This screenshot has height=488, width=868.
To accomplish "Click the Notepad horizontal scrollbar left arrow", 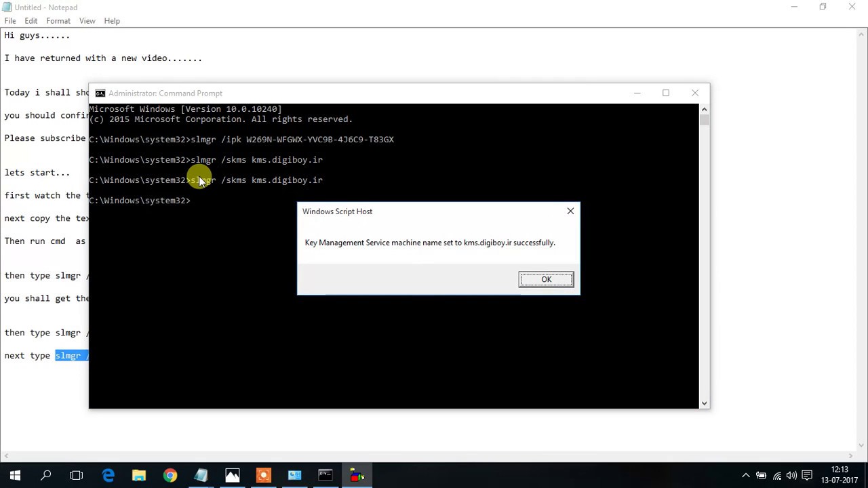I will pyautogui.click(x=5, y=456).
